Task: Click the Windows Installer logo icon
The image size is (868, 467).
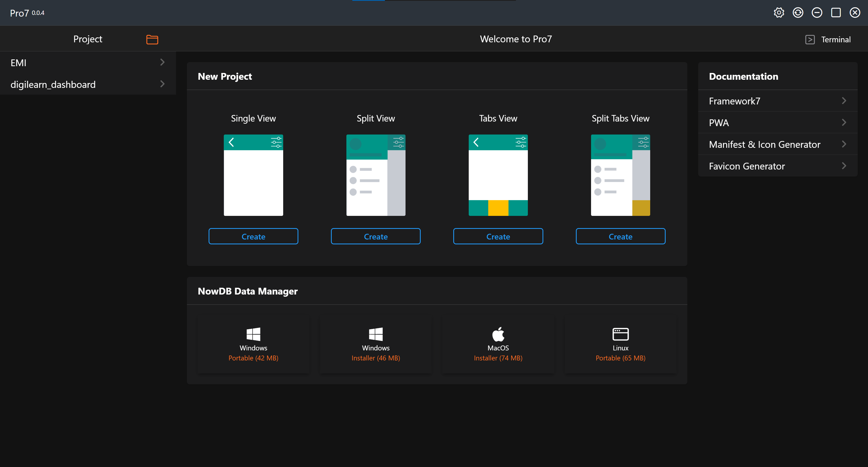Action: [376, 334]
